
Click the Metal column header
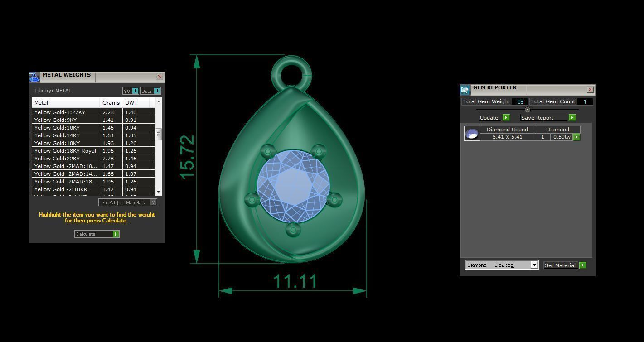[x=66, y=103]
